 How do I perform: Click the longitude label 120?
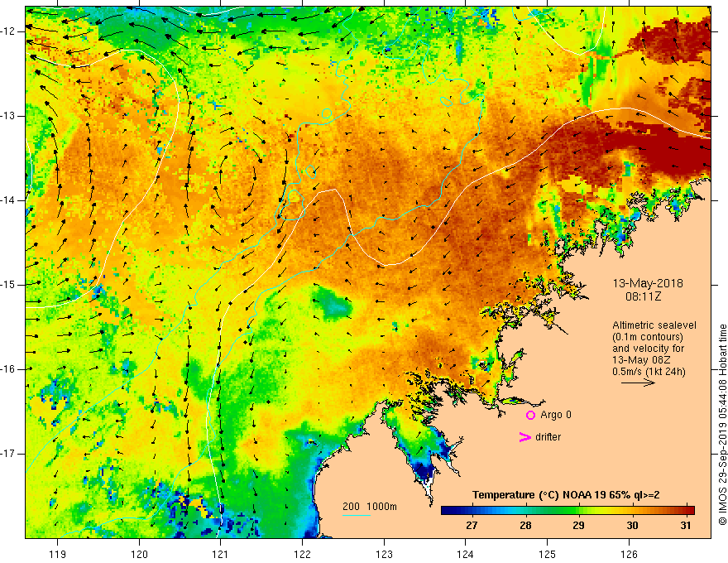point(139,554)
